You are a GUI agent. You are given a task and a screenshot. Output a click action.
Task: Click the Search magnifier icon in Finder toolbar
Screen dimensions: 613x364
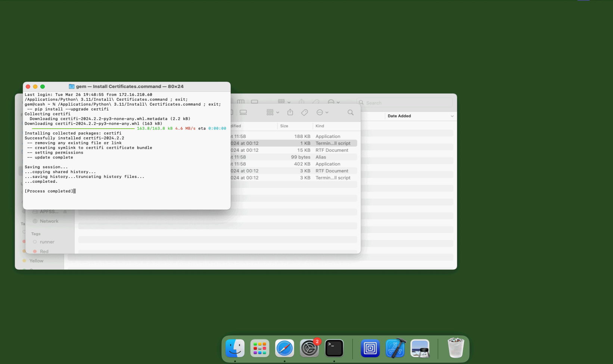tap(350, 112)
